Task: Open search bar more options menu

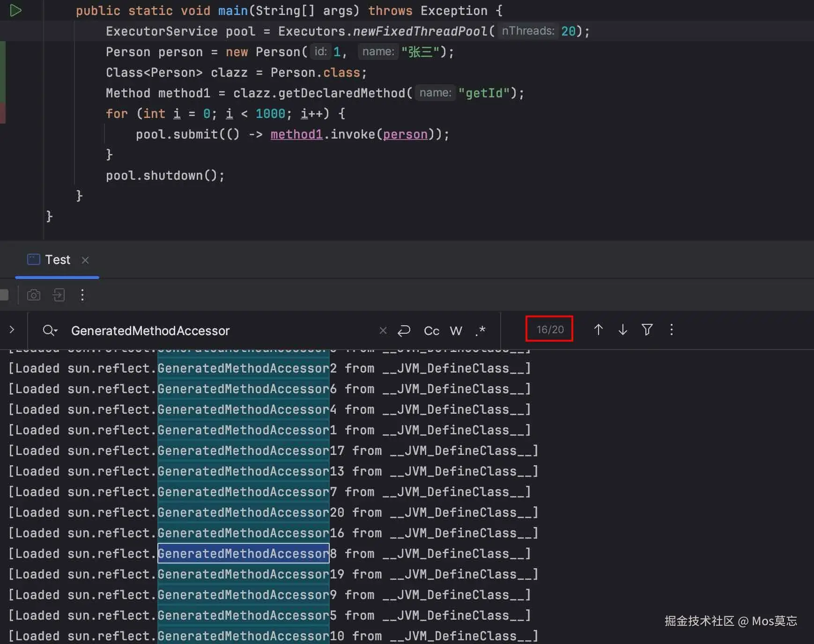Action: 671,329
